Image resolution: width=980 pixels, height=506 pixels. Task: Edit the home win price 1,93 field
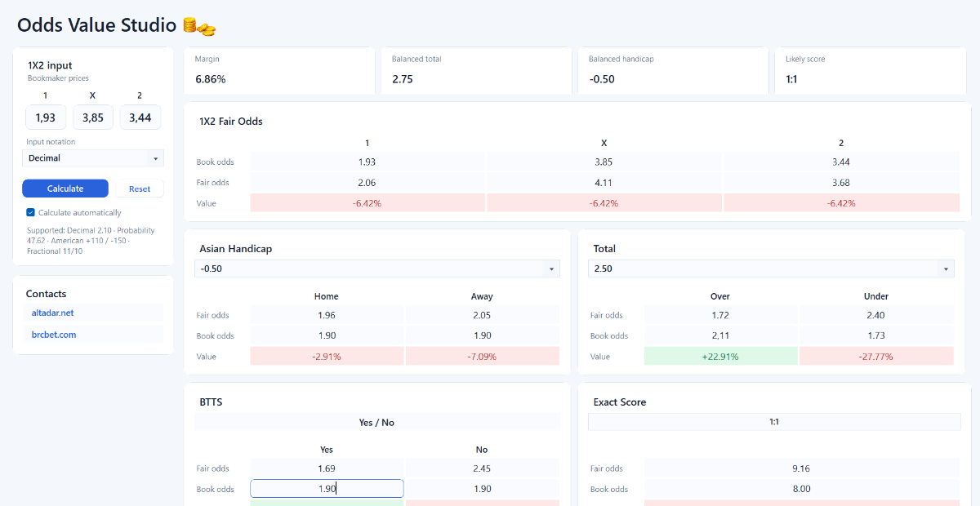46,118
